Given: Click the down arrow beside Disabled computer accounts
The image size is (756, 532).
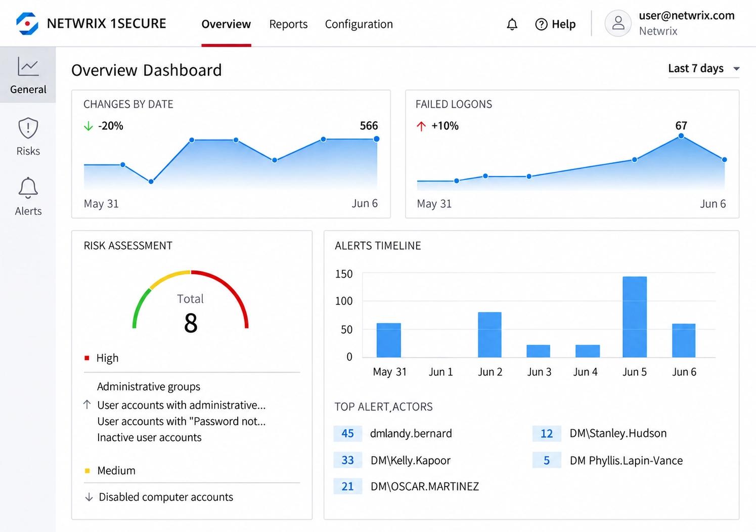Looking at the screenshot, I should point(89,497).
